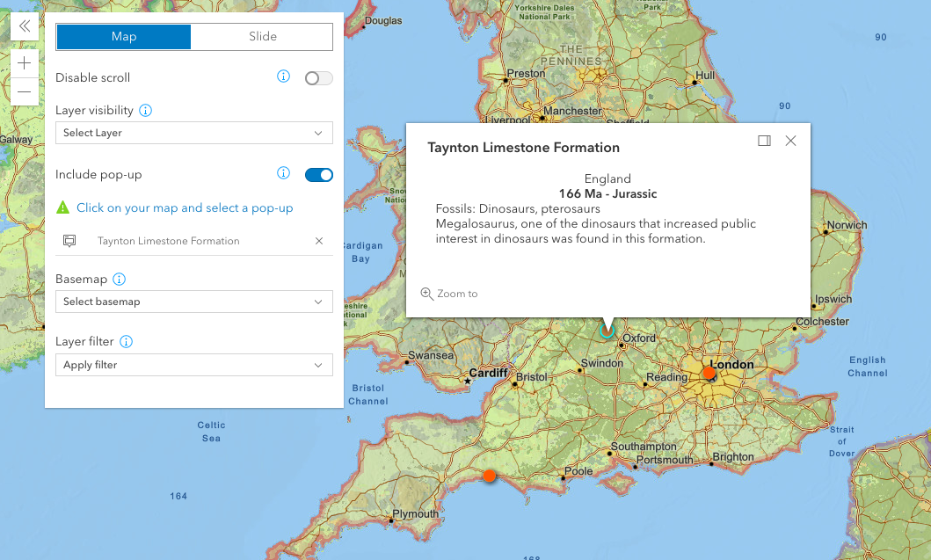Open the Select Layer dropdown

coord(193,133)
